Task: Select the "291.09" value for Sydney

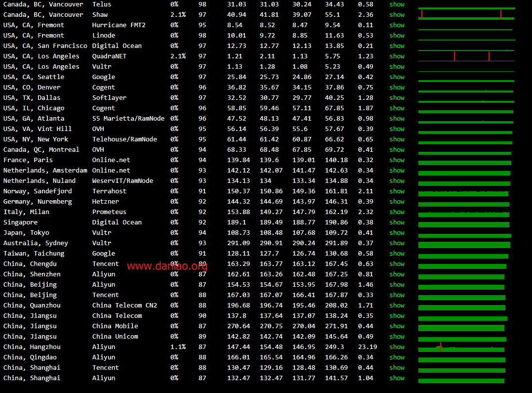Action: pos(239,243)
